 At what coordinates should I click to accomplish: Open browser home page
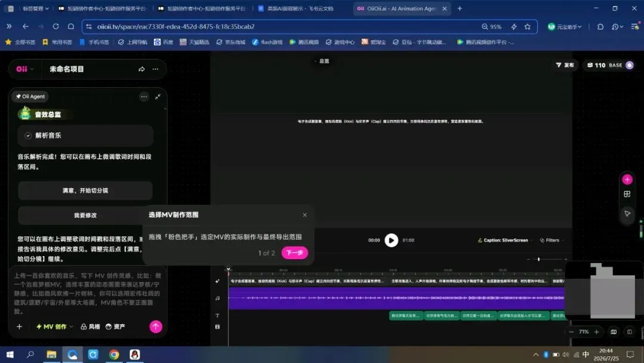point(70,26)
